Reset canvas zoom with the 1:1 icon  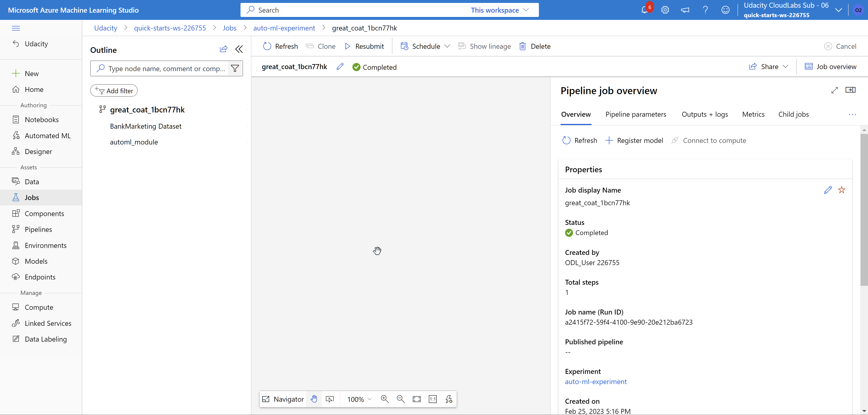(433, 399)
